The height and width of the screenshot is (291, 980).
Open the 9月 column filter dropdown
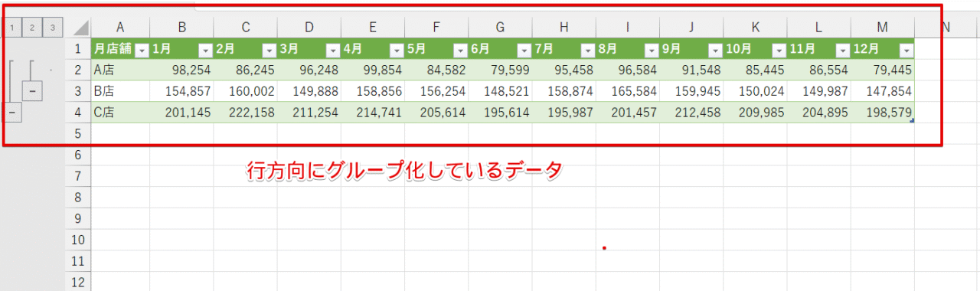(x=715, y=51)
